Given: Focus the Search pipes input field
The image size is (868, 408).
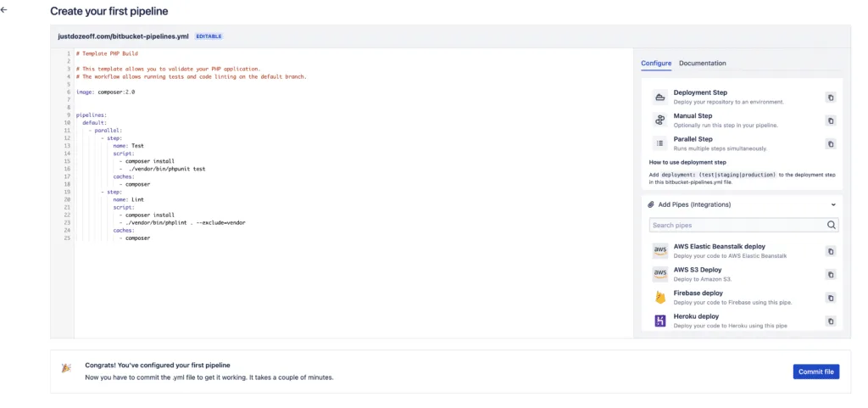Looking at the screenshot, I should click(744, 225).
